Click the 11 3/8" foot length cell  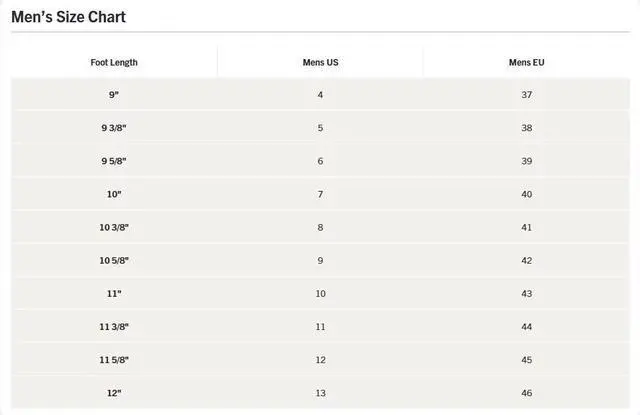point(114,327)
